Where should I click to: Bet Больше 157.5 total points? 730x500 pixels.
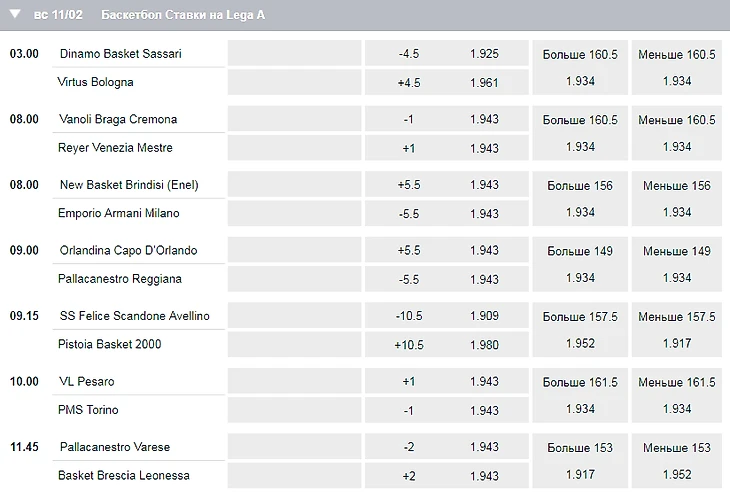tap(580, 330)
